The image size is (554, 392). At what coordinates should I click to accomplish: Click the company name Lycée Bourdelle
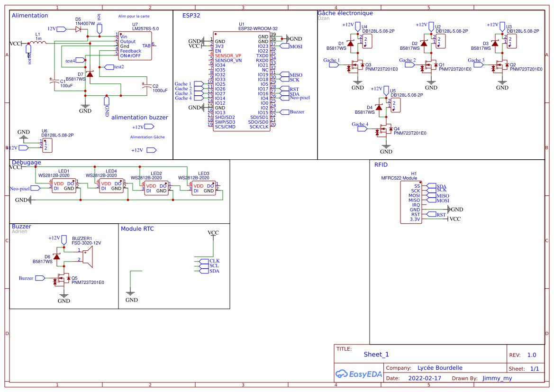coord(440,368)
